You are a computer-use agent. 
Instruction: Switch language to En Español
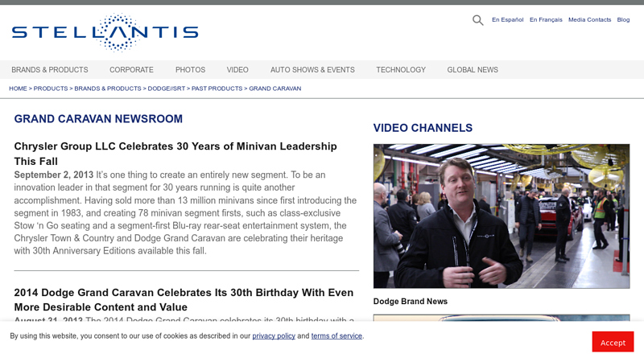[507, 20]
